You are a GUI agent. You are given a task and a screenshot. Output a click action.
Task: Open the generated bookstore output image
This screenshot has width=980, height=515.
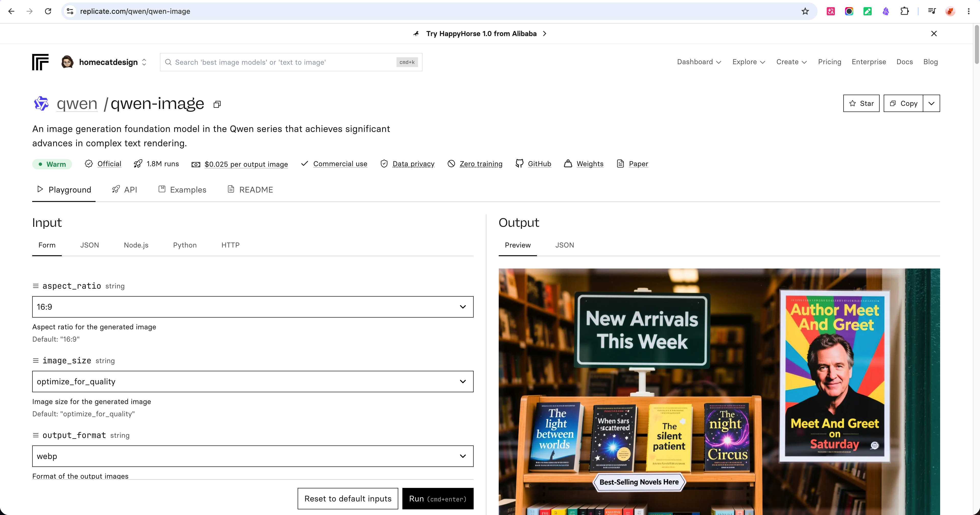point(719,391)
